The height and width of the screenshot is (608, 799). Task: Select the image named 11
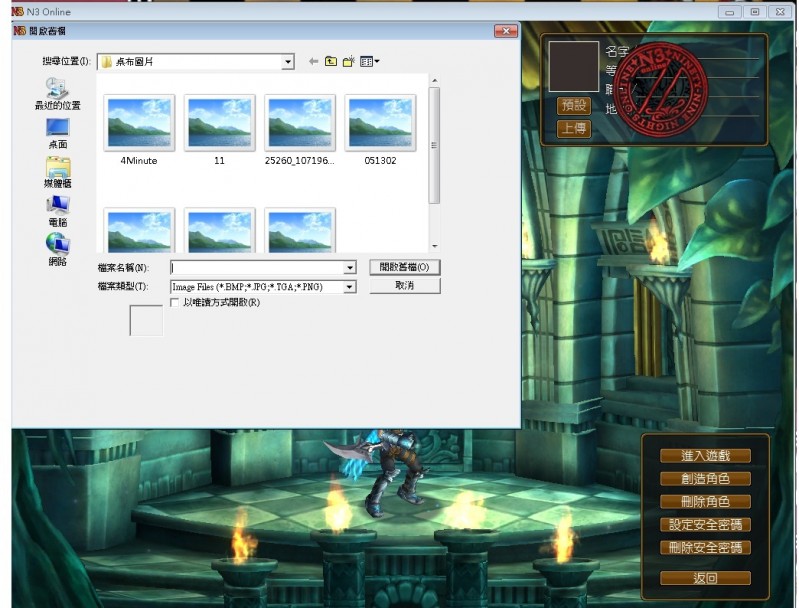pyautogui.click(x=219, y=130)
